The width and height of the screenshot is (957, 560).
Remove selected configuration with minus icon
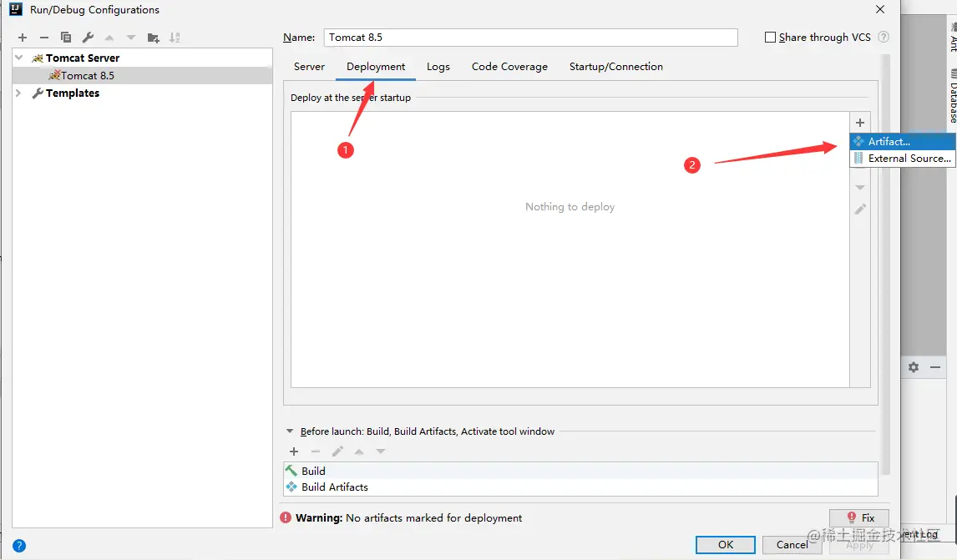(44, 38)
